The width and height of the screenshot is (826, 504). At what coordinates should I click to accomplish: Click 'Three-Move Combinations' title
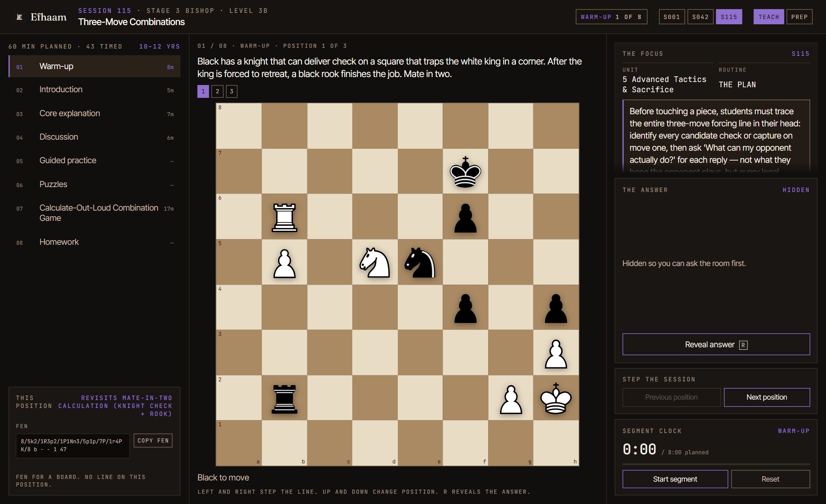click(x=131, y=22)
